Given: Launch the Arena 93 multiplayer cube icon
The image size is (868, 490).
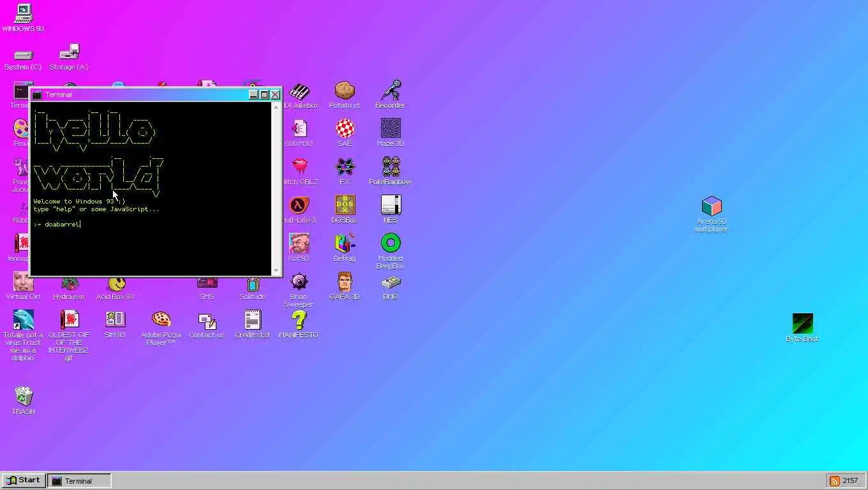Looking at the screenshot, I should pos(711,207).
